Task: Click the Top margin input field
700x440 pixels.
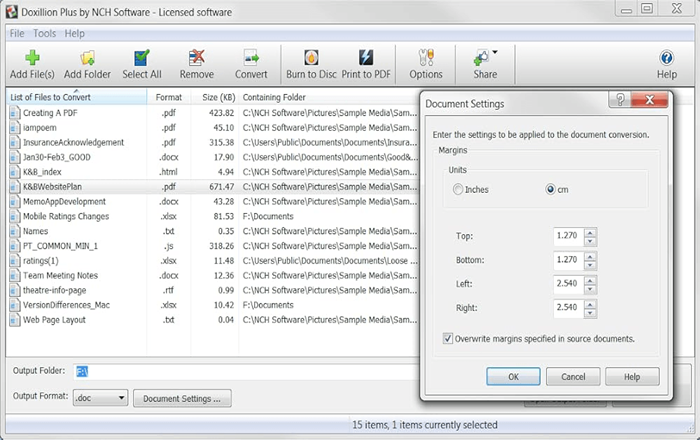Action: pos(569,236)
